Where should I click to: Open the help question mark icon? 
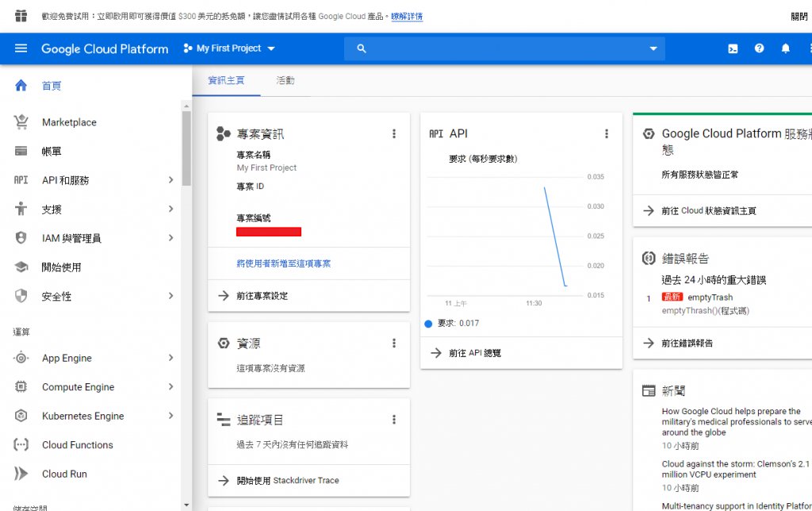[759, 48]
